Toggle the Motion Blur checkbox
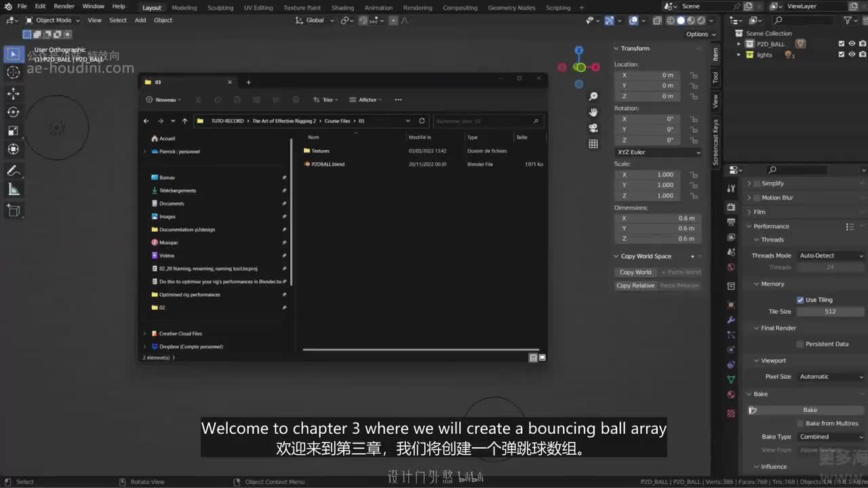 click(757, 197)
